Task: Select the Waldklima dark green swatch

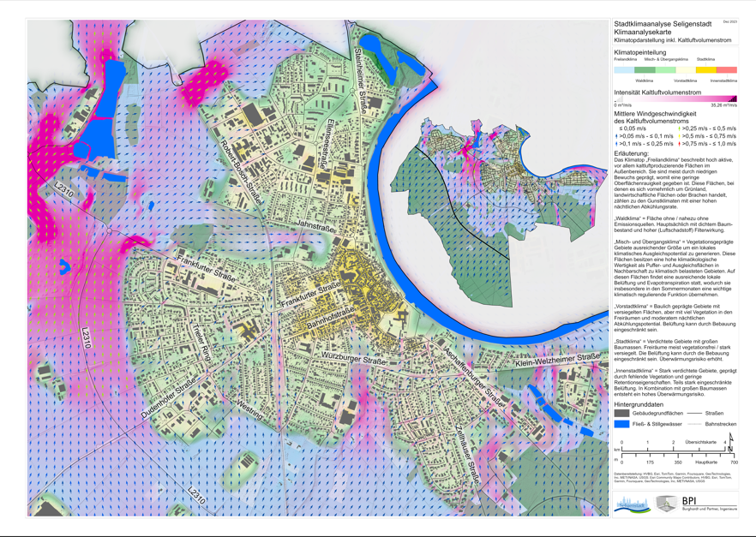Action: (x=645, y=70)
